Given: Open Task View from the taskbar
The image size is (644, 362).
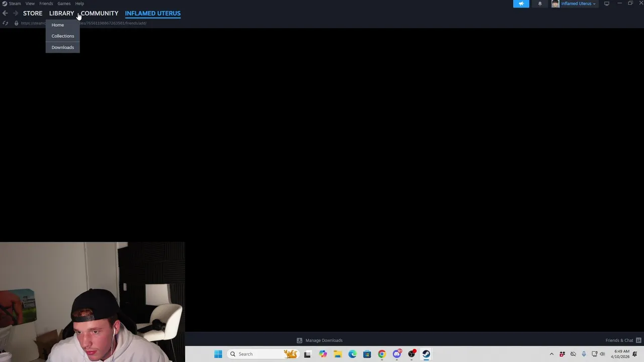Looking at the screenshot, I should pyautogui.click(x=307, y=354).
